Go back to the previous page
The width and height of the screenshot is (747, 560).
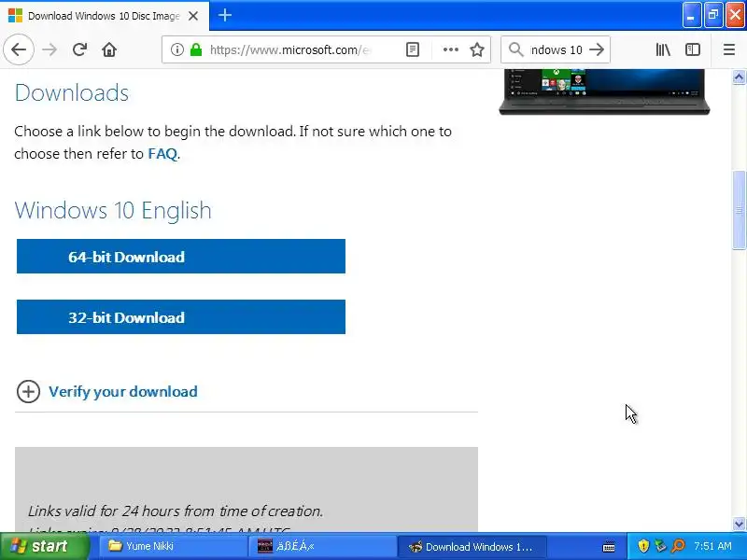[x=19, y=49]
